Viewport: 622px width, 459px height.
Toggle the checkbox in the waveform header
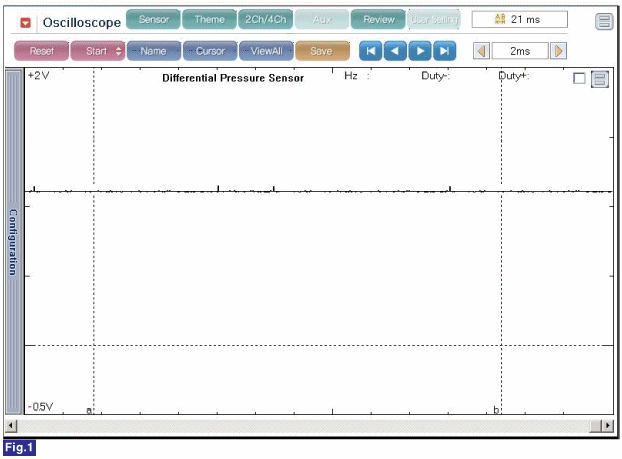(x=579, y=80)
